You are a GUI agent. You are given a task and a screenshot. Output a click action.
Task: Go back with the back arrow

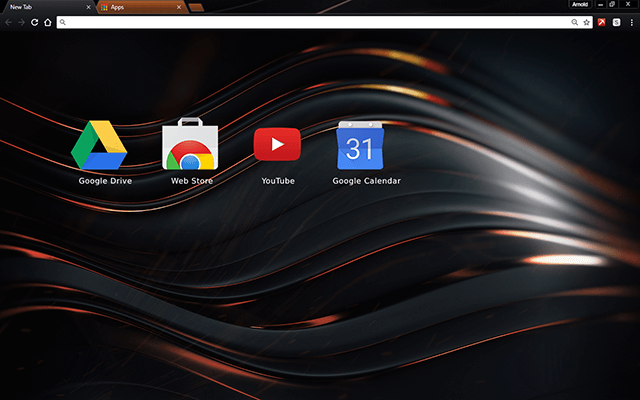click(8, 22)
